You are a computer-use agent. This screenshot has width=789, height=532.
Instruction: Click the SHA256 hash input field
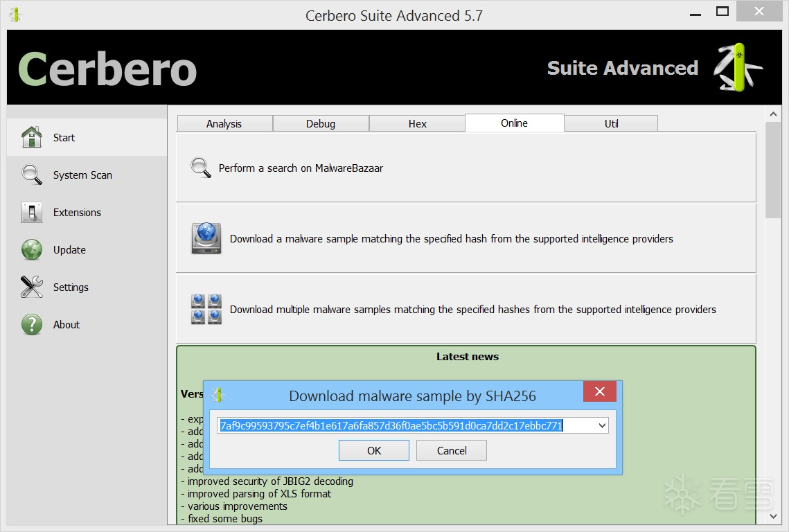point(407,426)
